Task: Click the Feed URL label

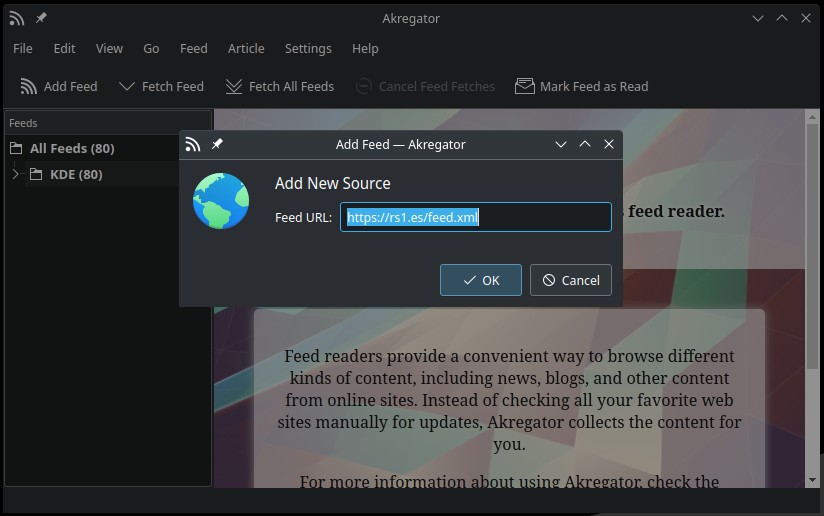Action: click(x=303, y=218)
